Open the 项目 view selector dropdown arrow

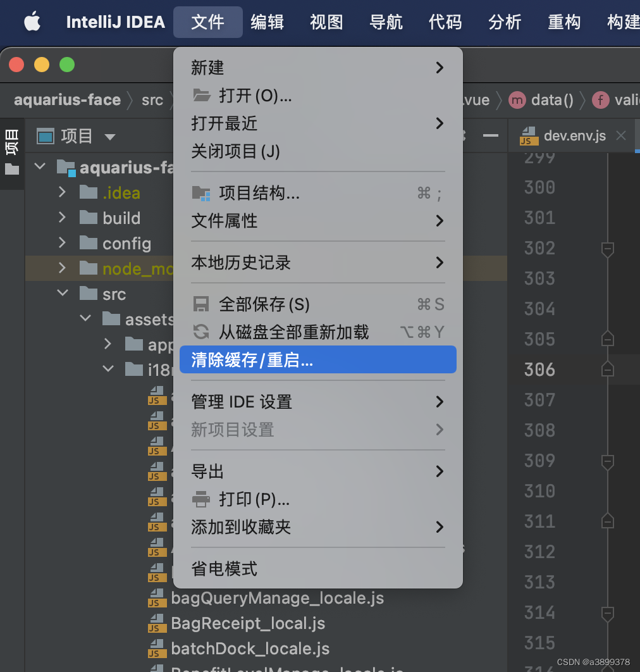(x=110, y=136)
